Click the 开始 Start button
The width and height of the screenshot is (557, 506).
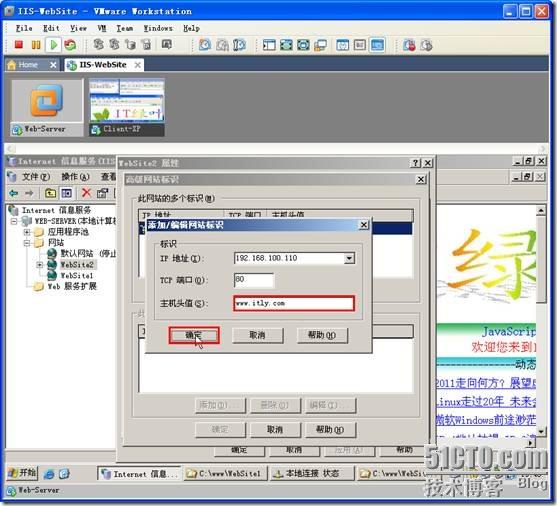tap(22, 473)
